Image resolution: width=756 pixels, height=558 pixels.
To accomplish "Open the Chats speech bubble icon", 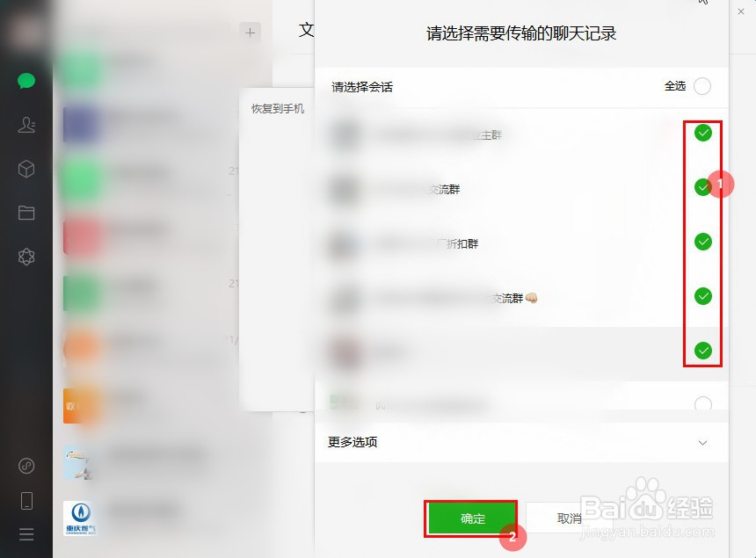I will tap(26, 81).
